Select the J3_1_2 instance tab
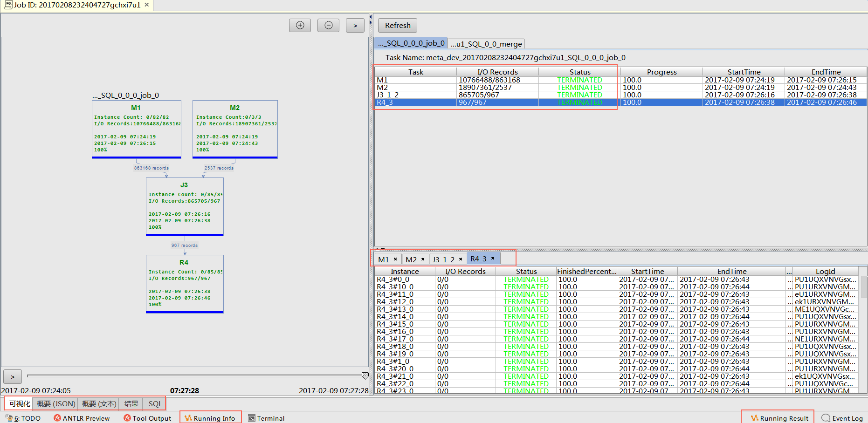The image size is (868, 423). (443, 259)
